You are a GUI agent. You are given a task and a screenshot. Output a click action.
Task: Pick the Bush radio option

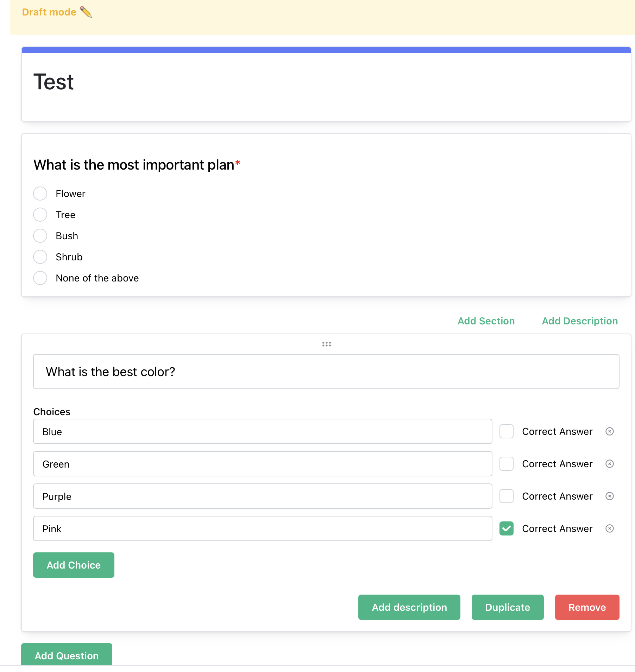40,236
